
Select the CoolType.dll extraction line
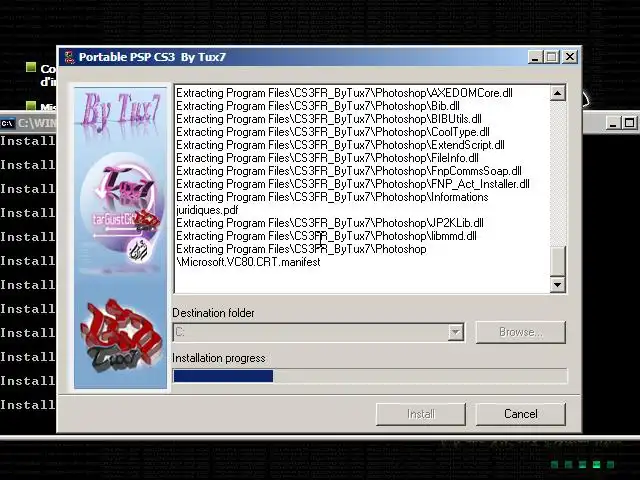coord(333,132)
